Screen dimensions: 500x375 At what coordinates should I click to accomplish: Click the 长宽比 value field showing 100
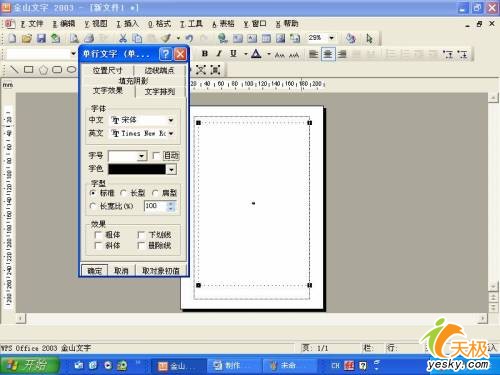(x=155, y=206)
